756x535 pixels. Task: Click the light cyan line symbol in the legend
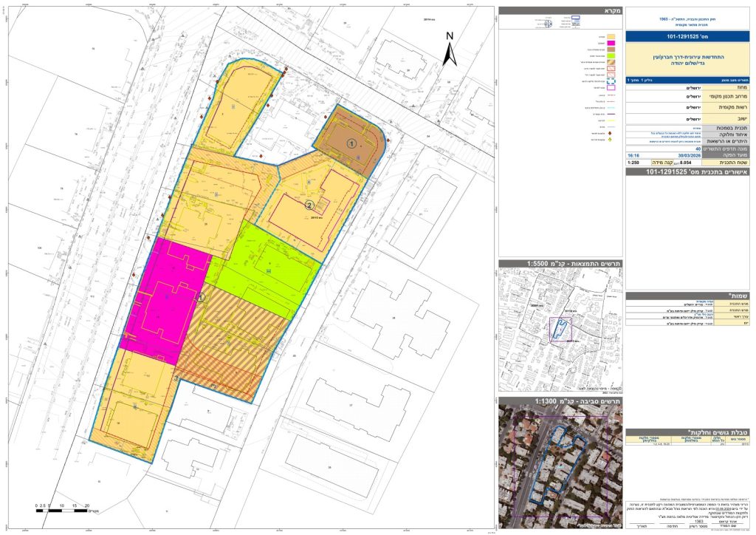[611, 108]
